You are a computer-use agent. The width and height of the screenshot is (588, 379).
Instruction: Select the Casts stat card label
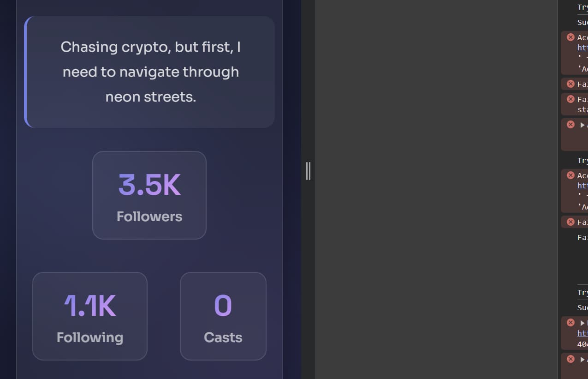pos(223,337)
